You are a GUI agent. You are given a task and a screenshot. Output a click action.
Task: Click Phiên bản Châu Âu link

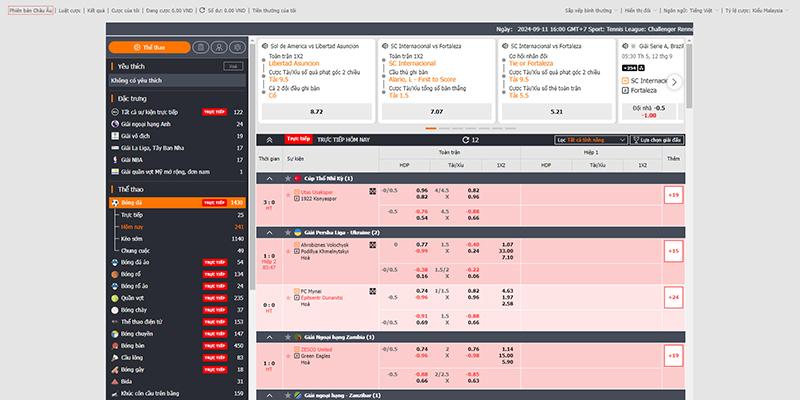(x=31, y=10)
